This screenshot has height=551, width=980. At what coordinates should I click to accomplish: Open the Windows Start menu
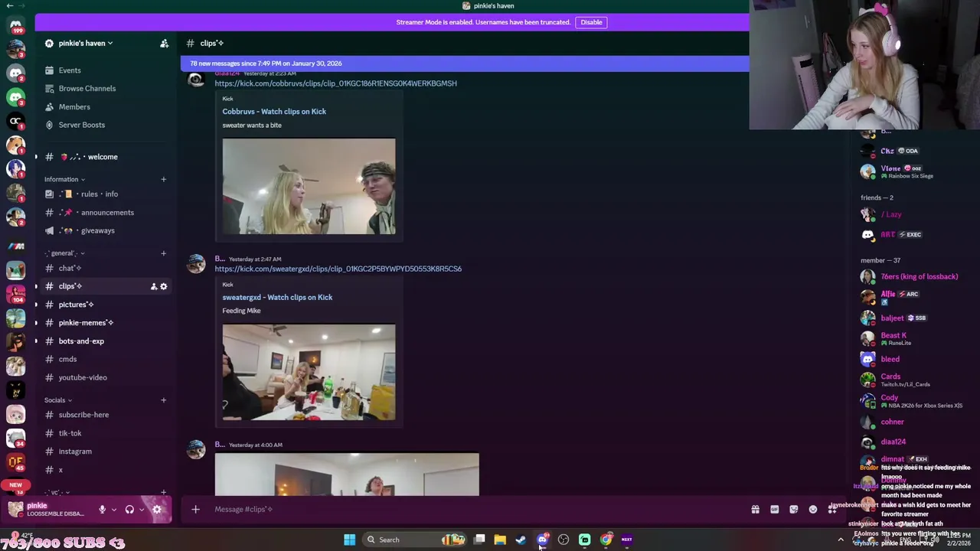(x=349, y=540)
